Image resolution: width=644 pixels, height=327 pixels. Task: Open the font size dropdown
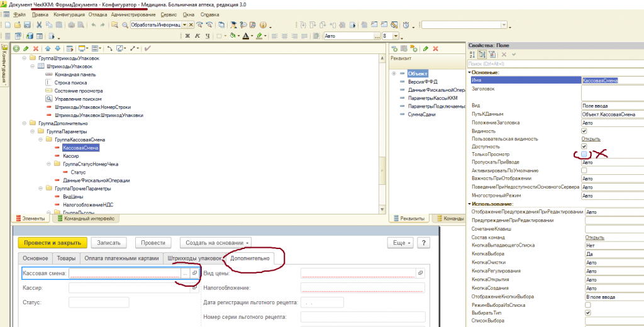pyautogui.click(x=396, y=36)
